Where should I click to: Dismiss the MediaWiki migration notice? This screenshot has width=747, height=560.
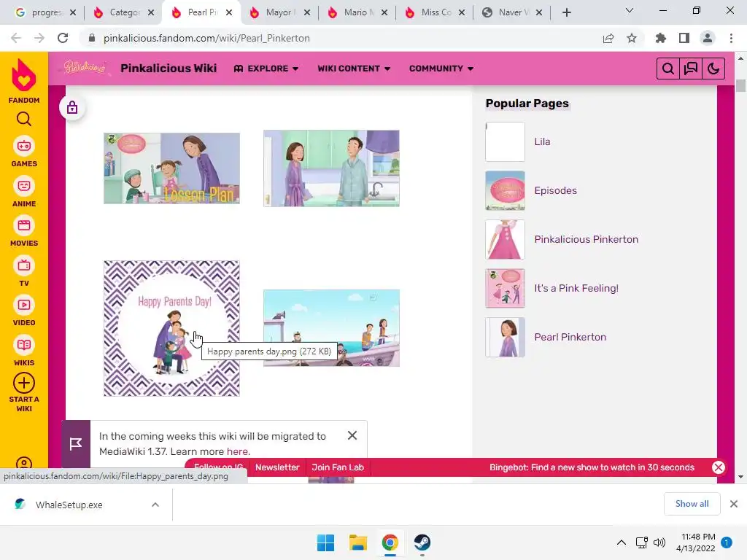(352, 435)
